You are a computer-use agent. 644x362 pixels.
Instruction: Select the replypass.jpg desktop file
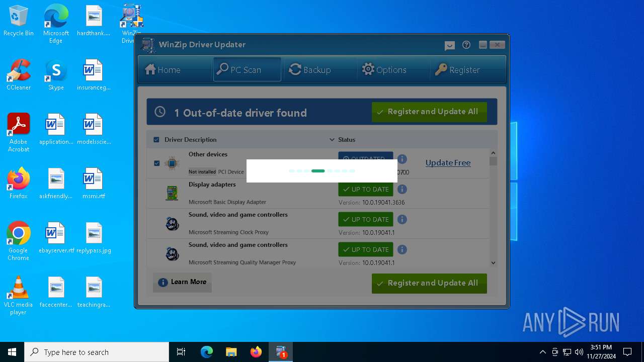pos(94,238)
